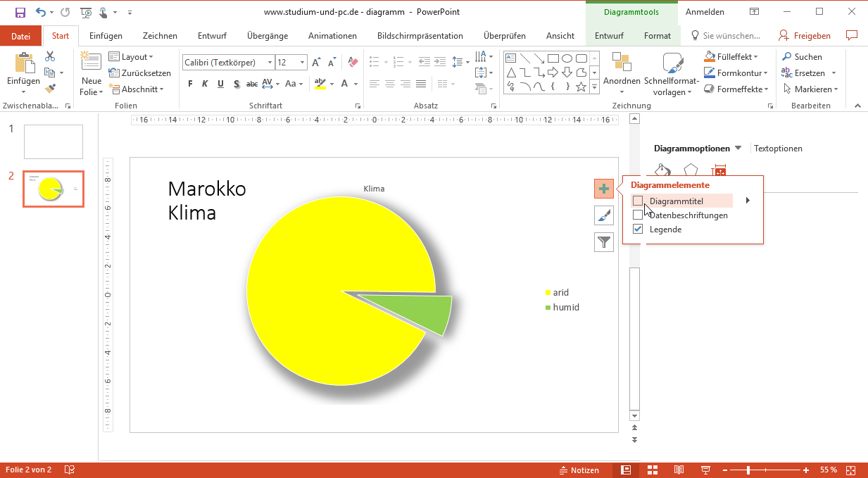Viewport: 868px width, 478px height.
Task: Open the Fülleffekt dropdown
Action: point(731,56)
